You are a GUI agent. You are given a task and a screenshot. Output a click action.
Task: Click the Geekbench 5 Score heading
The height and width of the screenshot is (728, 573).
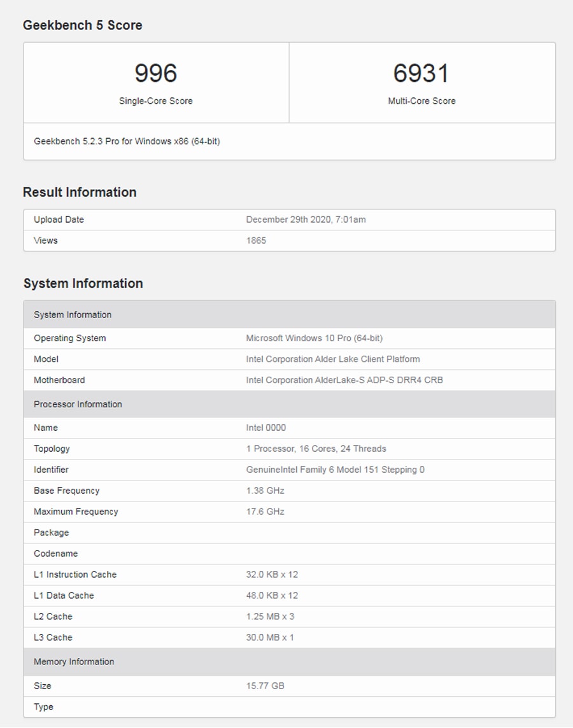[x=83, y=25]
